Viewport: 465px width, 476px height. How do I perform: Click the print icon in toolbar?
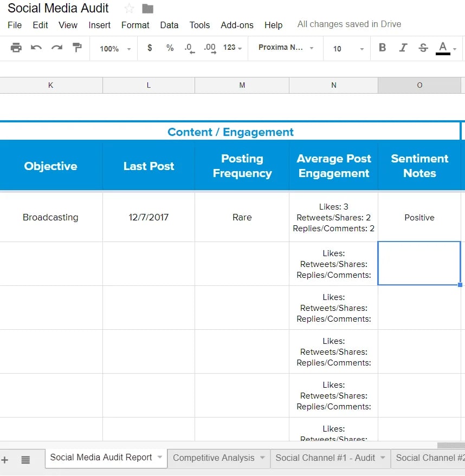click(x=16, y=48)
